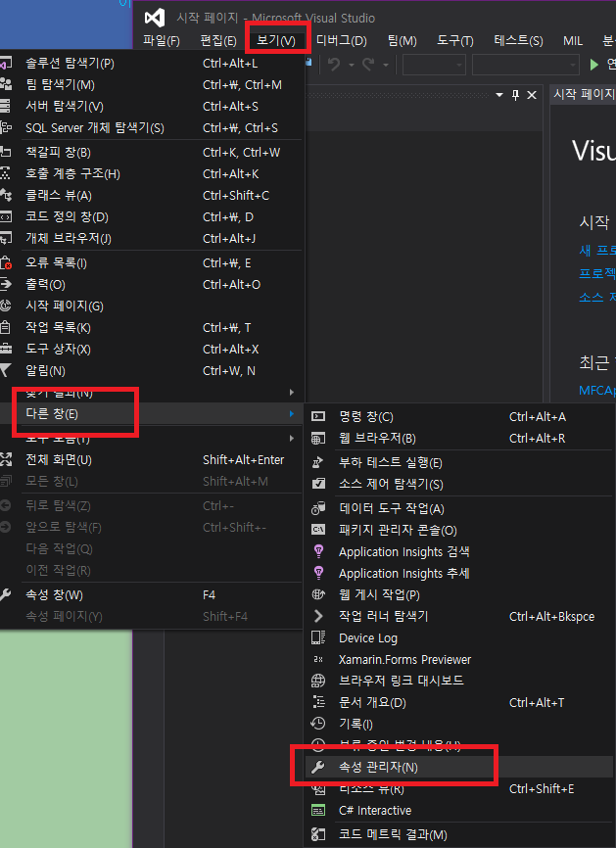Open the 디버그(D) menu

[x=341, y=40]
